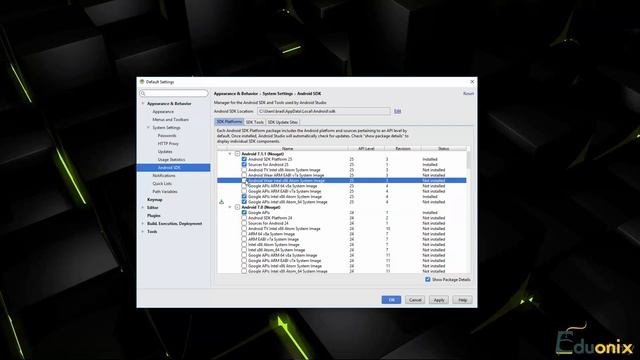Click the Edit link for SDK location
Viewport: 640px width, 360px height.
(x=397, y=111)
